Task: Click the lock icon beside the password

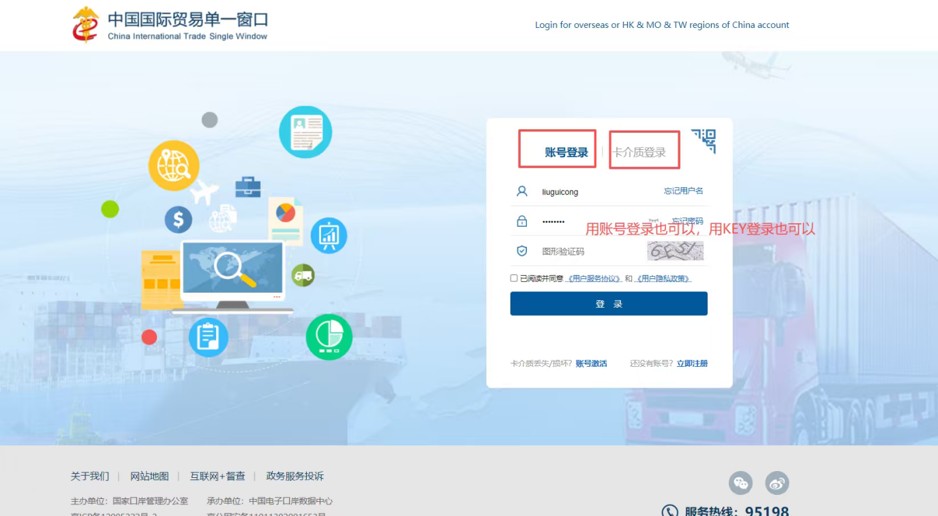Action: [522, 221]
